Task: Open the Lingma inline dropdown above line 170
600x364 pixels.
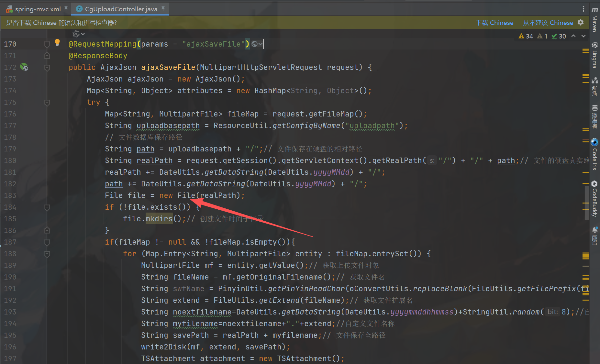Action: click(79, 34)
